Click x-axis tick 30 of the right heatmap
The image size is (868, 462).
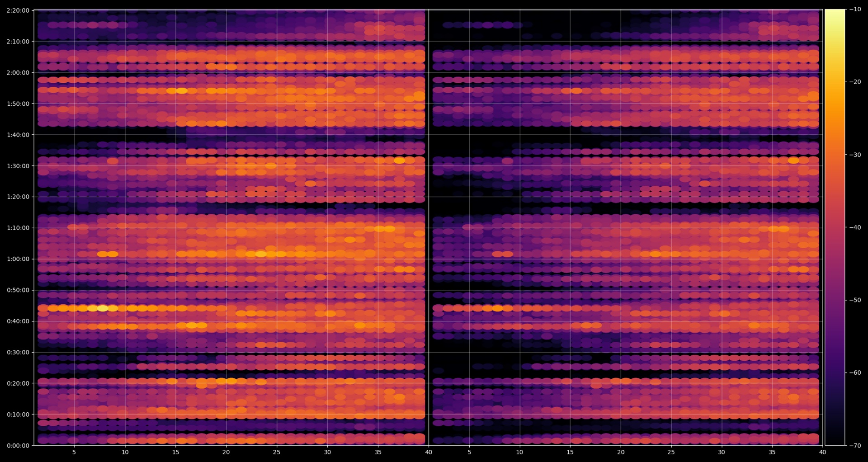point(722,452)
